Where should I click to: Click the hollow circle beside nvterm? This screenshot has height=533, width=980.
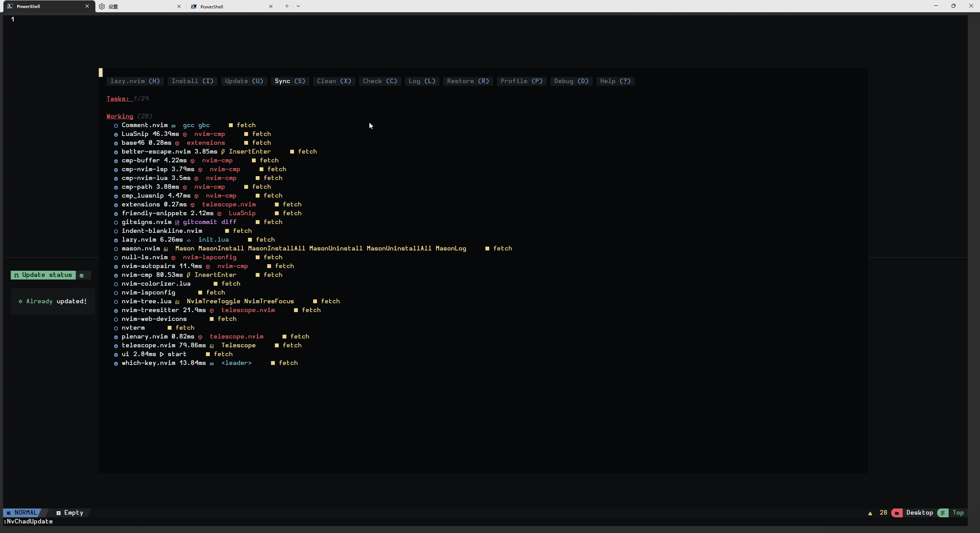click(x=116, y=328)
